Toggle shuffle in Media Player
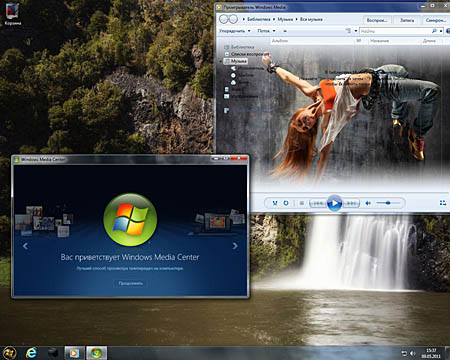 (275, 203)
